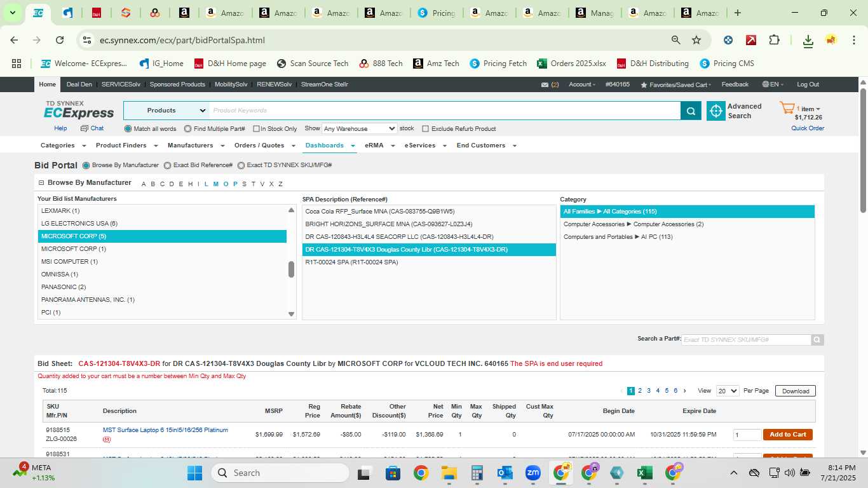Filter manufacturers by letter M

[x=216, y=184]
